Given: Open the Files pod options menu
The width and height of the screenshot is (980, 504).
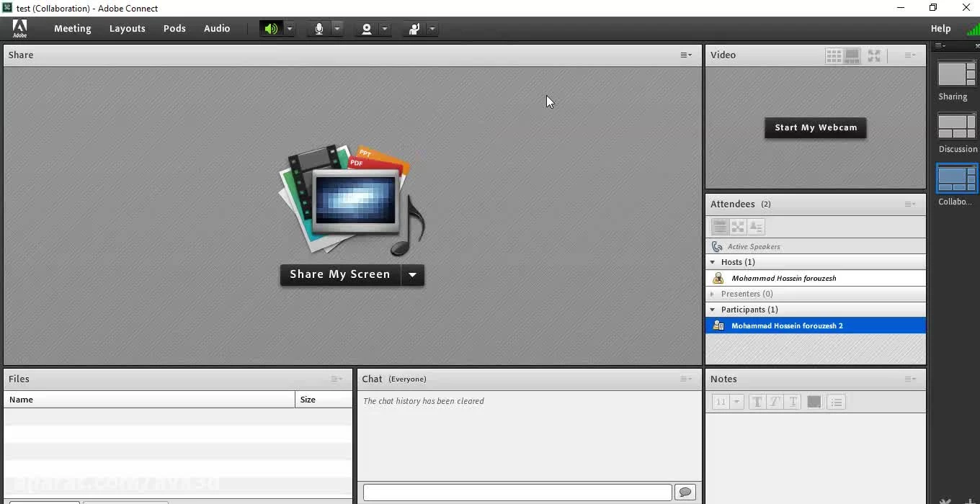Looking at the screenshot, I should click(337, 379).
